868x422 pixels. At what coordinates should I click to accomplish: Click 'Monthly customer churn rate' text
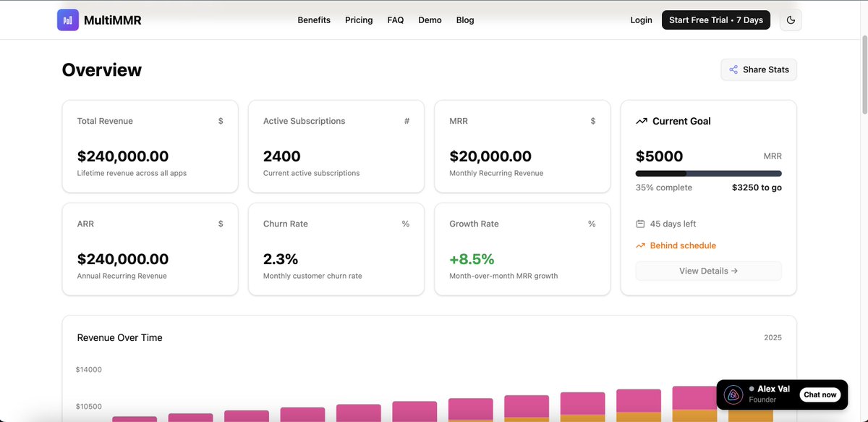(x=312, y=276)
